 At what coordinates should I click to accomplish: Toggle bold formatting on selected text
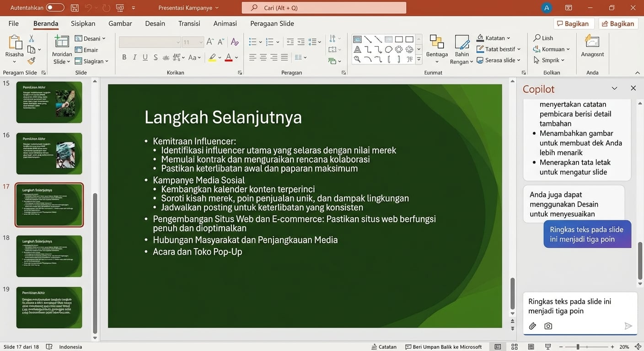(x=124, y=57)
